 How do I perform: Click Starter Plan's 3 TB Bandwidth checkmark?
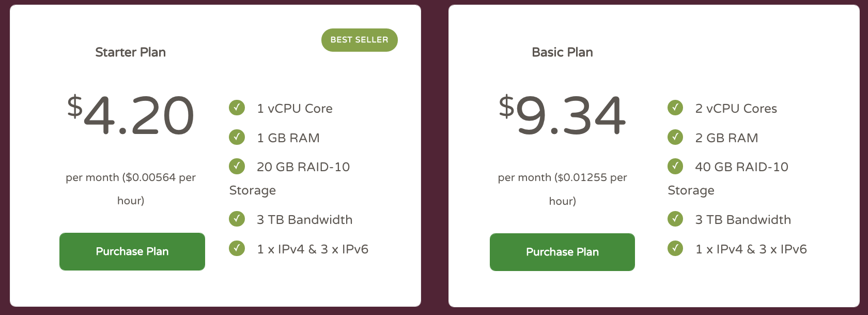(237, 219)
